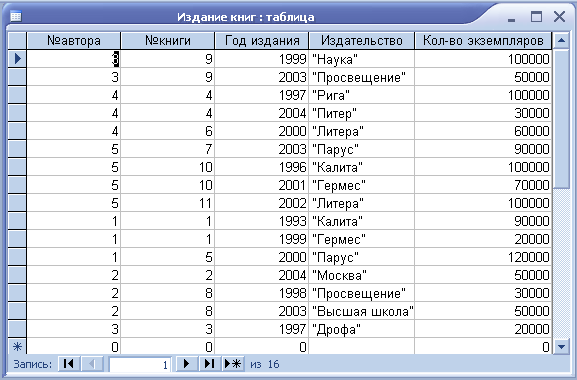Viewport: 577px width, 380px height.
Task: Click the vertical scrollbar thumb
Action: pyautogui.click(x=561, y=119)
